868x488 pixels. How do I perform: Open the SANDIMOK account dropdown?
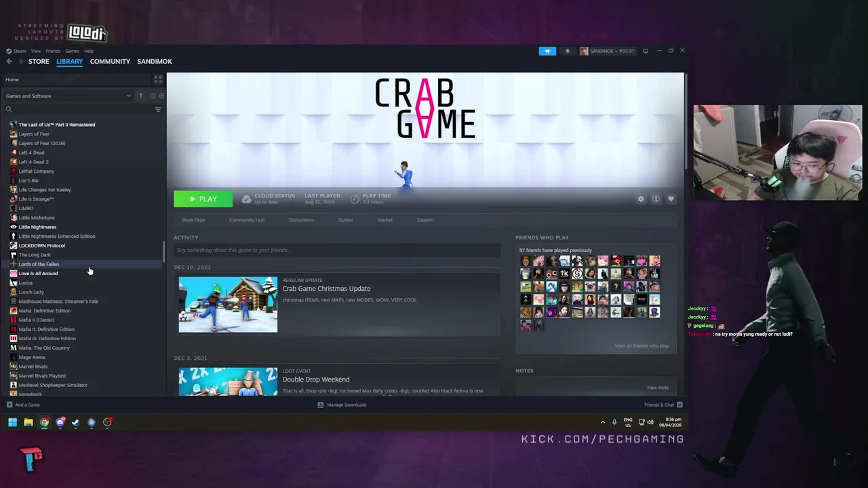608,51
